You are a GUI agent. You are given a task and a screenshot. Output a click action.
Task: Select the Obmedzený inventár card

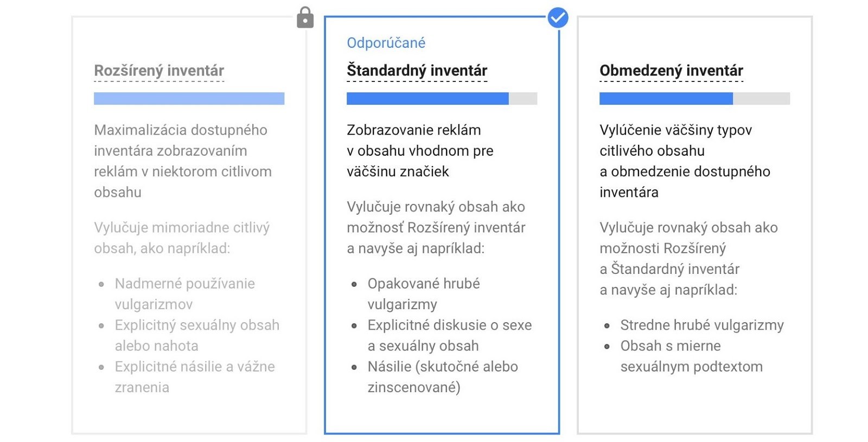[x=695, y=225]
